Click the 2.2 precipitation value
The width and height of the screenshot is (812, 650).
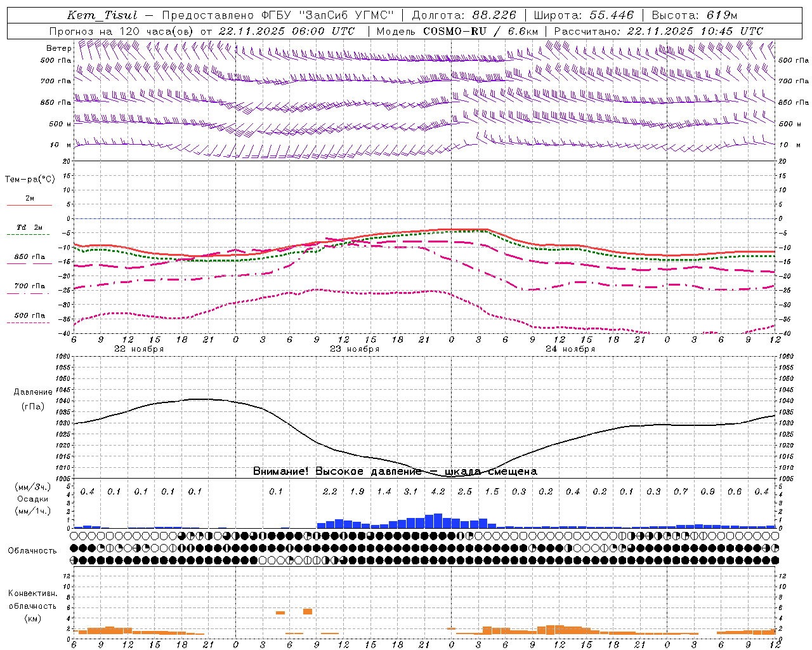330,492
